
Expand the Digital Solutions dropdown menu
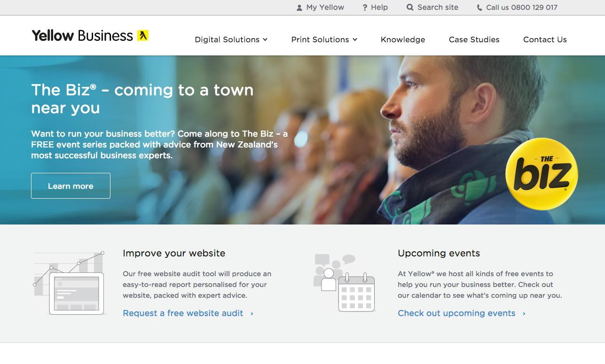coord(231,39)
